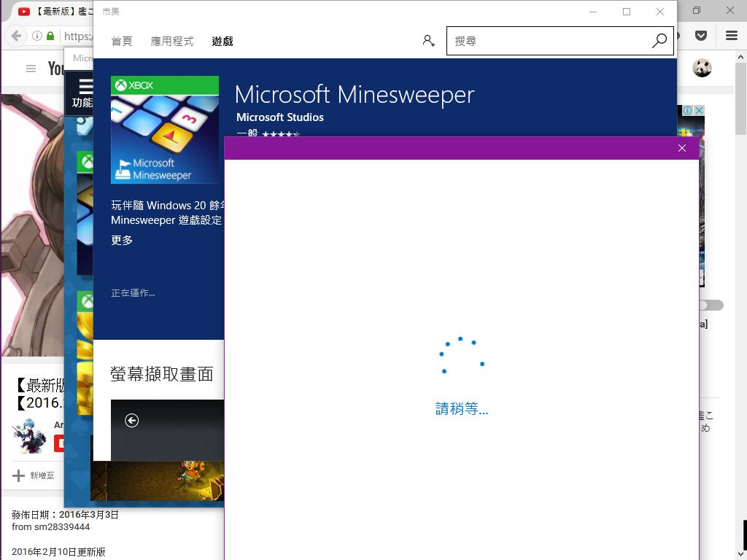Go back with Firefox back arrow
The height and width of the screenshot is (560, 747).
[16, 36]
